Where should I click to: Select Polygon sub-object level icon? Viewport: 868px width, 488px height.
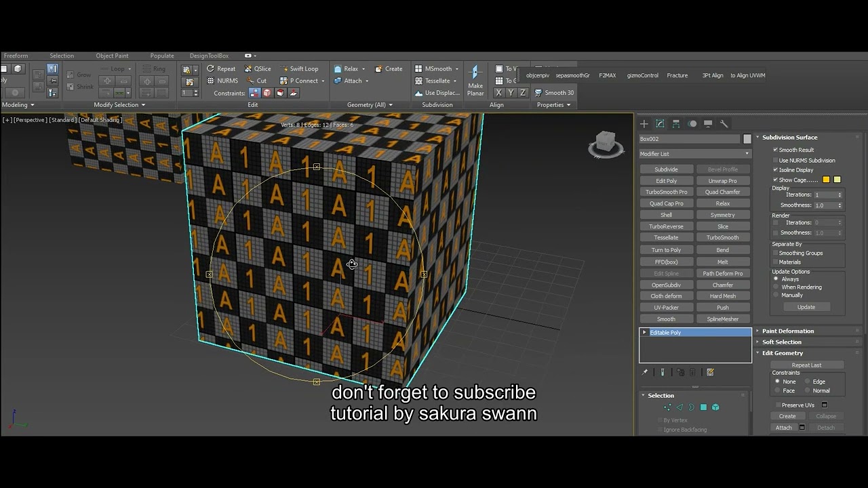pos(703,407)
